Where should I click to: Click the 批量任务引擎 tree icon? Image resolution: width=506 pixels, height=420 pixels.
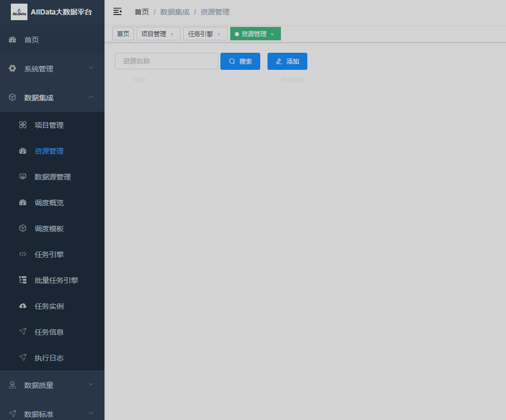coord(23,280)
